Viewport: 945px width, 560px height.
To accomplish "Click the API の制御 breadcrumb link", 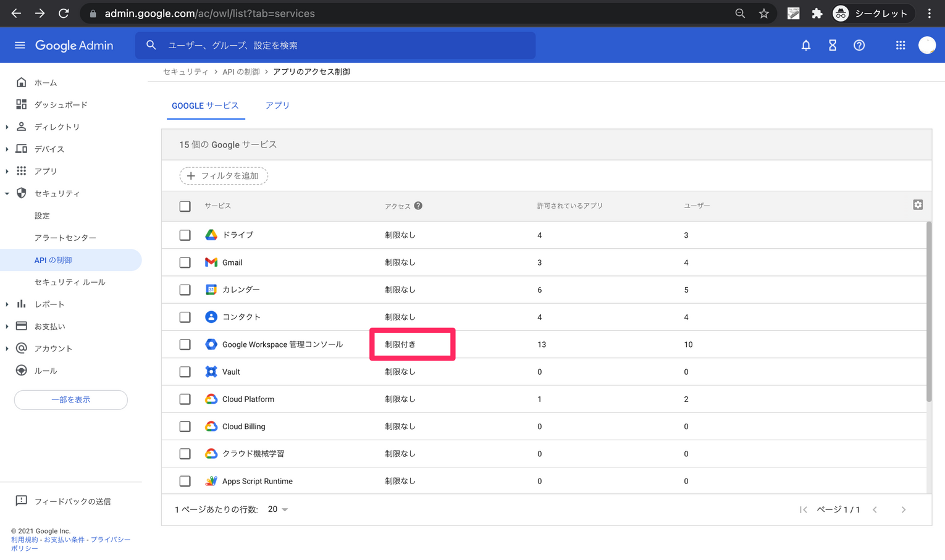I will pos(241,72).
